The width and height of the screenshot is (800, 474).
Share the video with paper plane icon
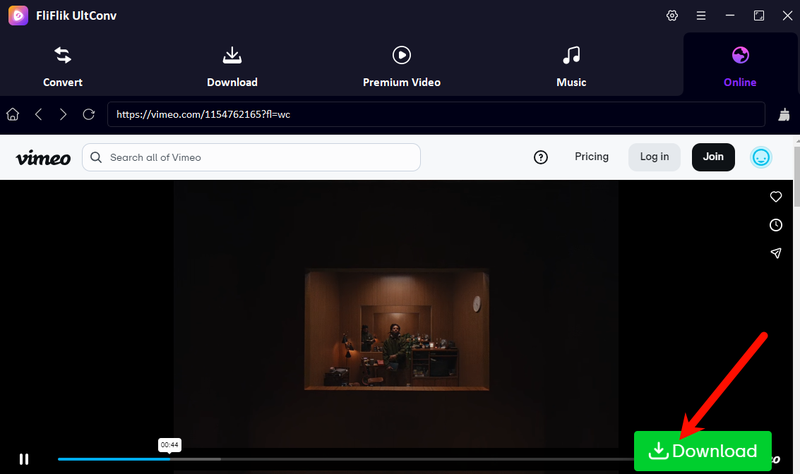click(776, 253)
